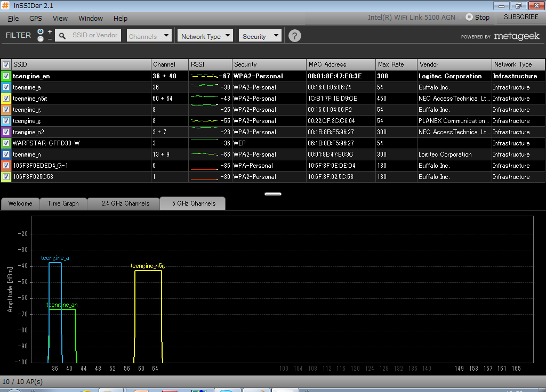Select the 5 GHz Channels tab
The height and width of the screenshot is (392, 546).
tap(194, 203)
